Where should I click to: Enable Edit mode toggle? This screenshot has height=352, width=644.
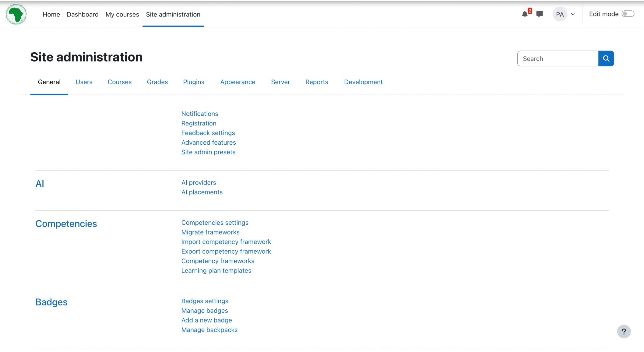(628, 14)
